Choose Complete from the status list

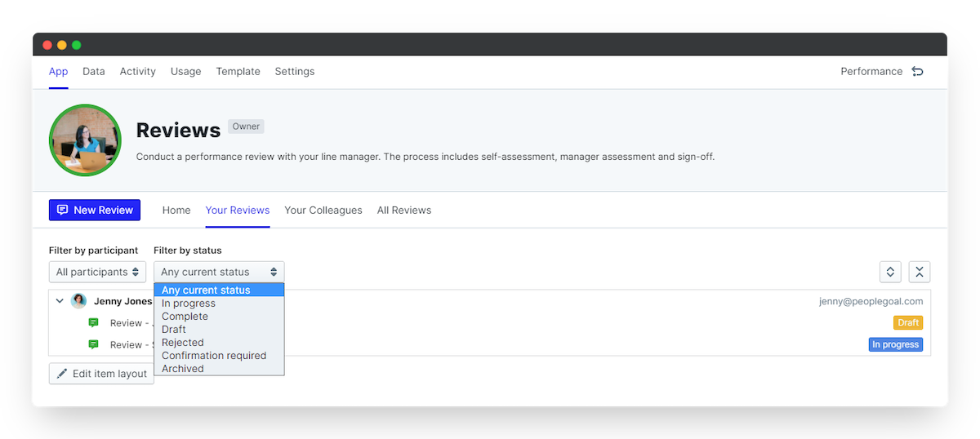185,317
